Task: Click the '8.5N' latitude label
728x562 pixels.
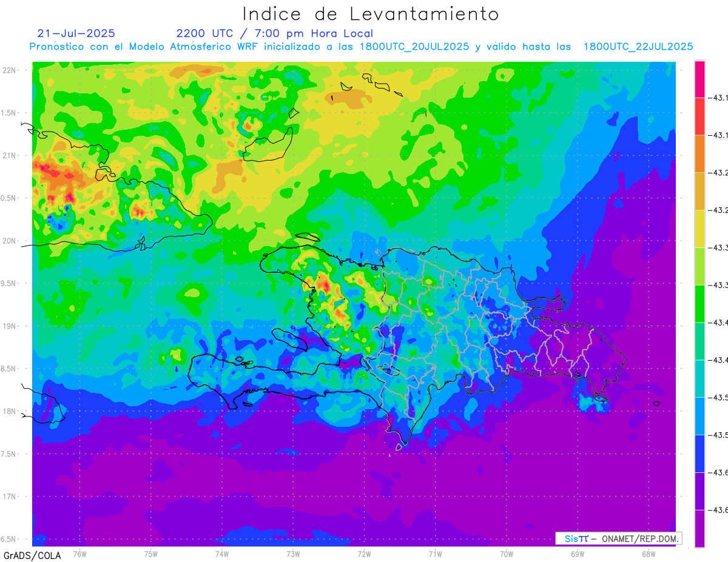Action: pos(8,369)
